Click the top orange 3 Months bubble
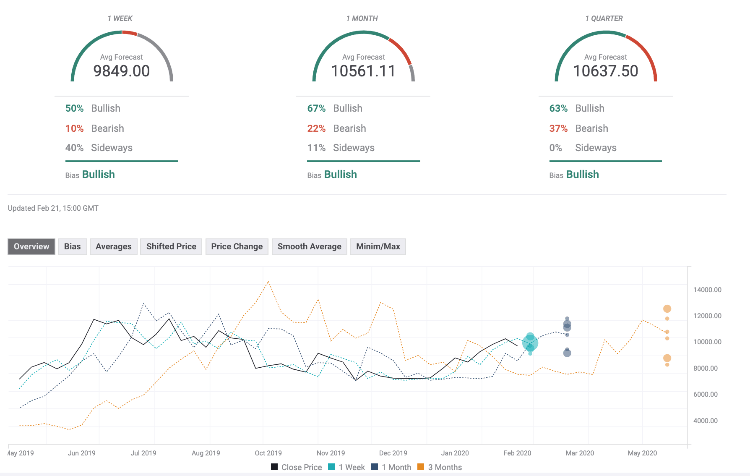The height and width of the screenshot is (476, 750). [x=667, y=310]
